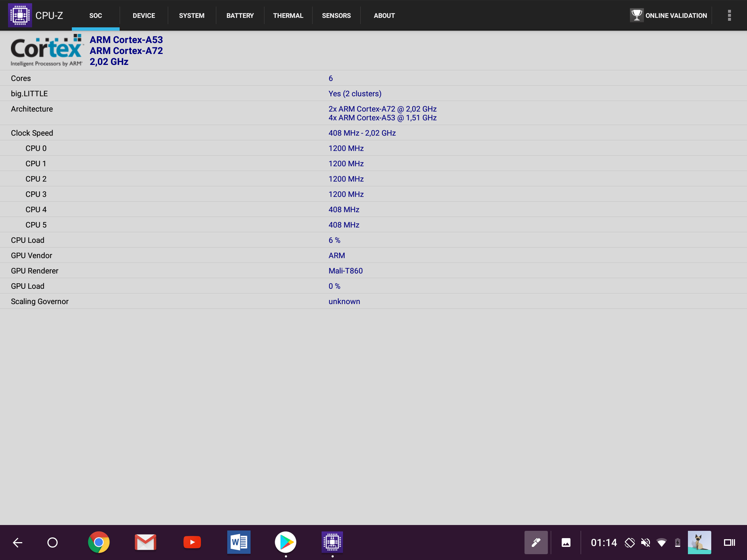747x560 pixels.
Task: Click the battery charging icon
Action: (678, 542)
